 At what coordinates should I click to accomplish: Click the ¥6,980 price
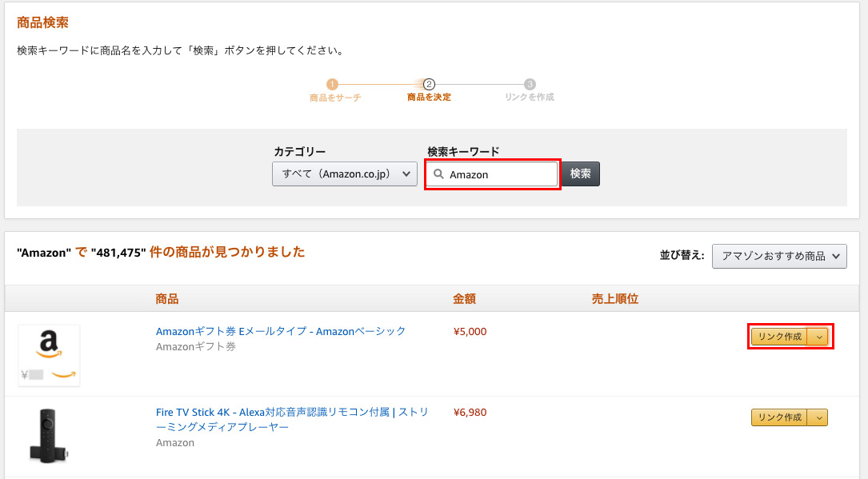470,413
